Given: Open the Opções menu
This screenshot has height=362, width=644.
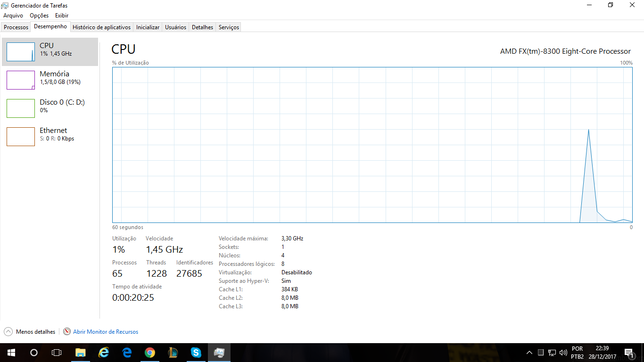Looking at the screenshot, I should [x=39, y=16].
